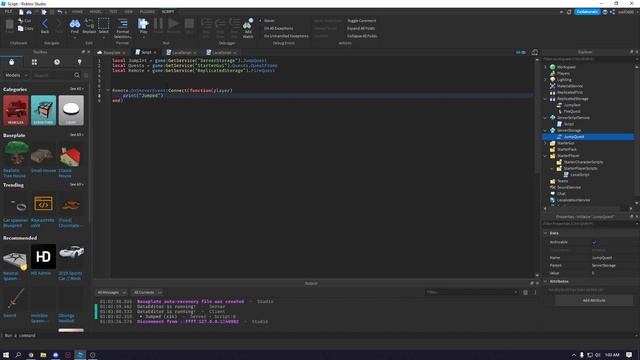The width and height of the screenshot is (640, 360).
Task: Click the Cut clipboard icon
Action: [x=24, y=20]
